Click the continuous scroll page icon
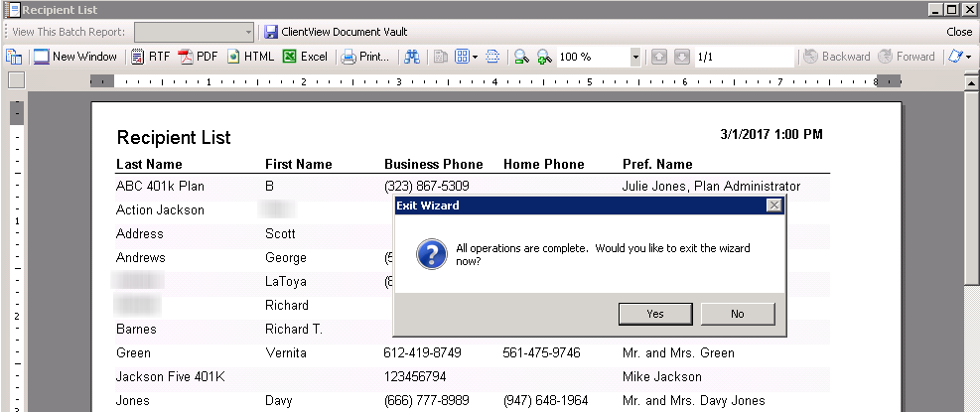980x412 pixels. click(x=492, y=57)
